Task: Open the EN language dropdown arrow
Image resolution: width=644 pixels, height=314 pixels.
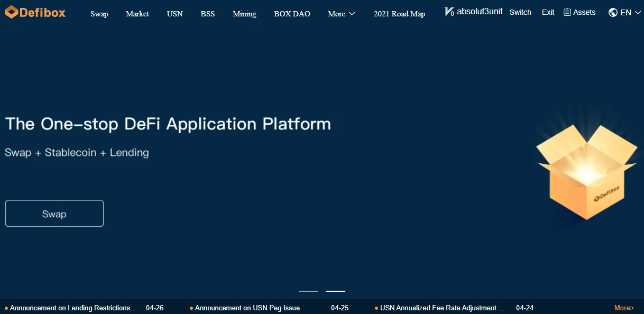Action: coord(637,13)
